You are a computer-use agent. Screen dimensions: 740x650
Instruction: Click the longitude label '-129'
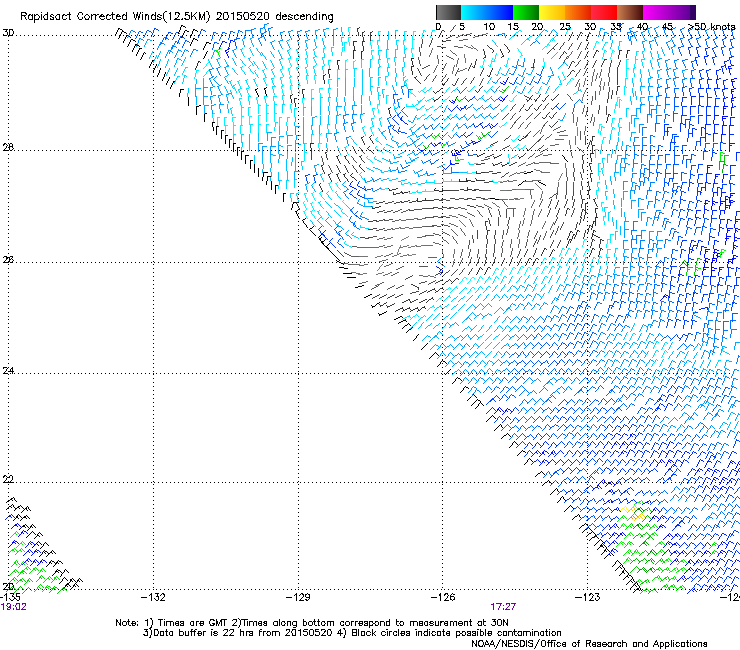[x=298, y=597]
